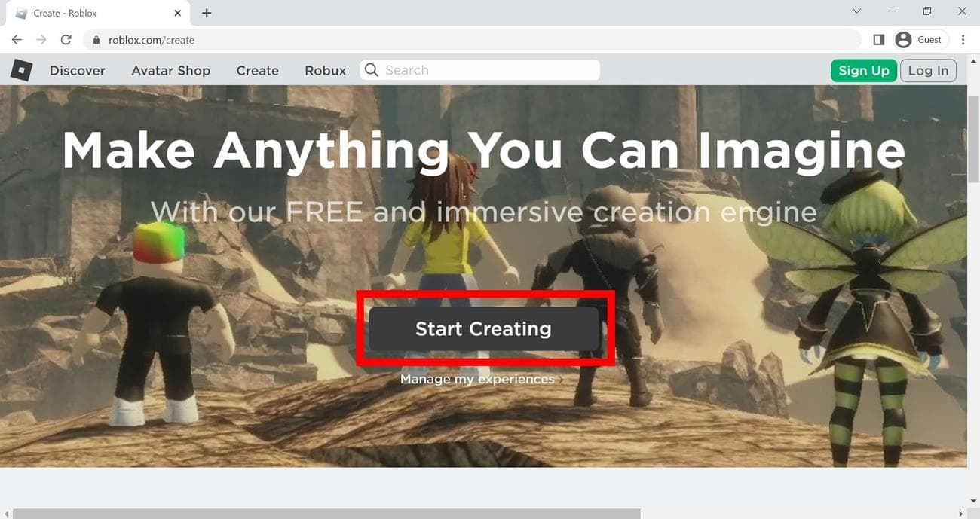
Task: Click the arrow next to Manage my experiences
Action: click(x=561, y=379)
